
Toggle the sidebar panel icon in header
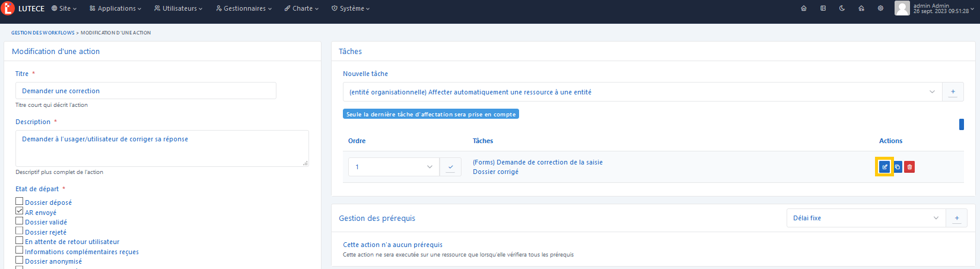[x=823, y=8]
